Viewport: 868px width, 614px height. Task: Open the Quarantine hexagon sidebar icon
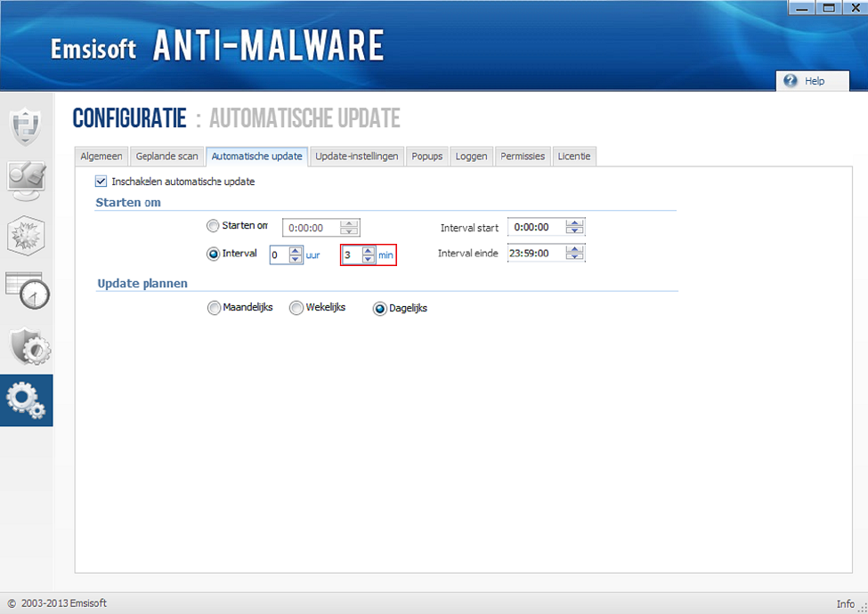coord(26,236)
